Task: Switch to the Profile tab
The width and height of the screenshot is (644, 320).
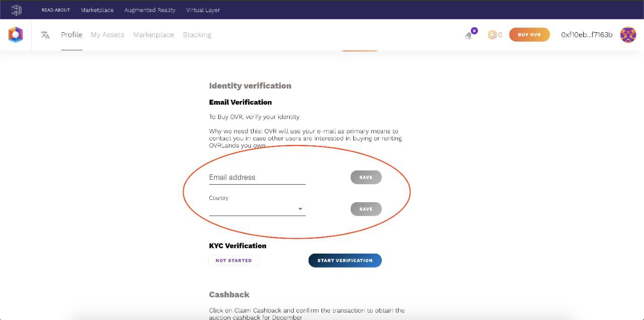Action: (71, 35)
